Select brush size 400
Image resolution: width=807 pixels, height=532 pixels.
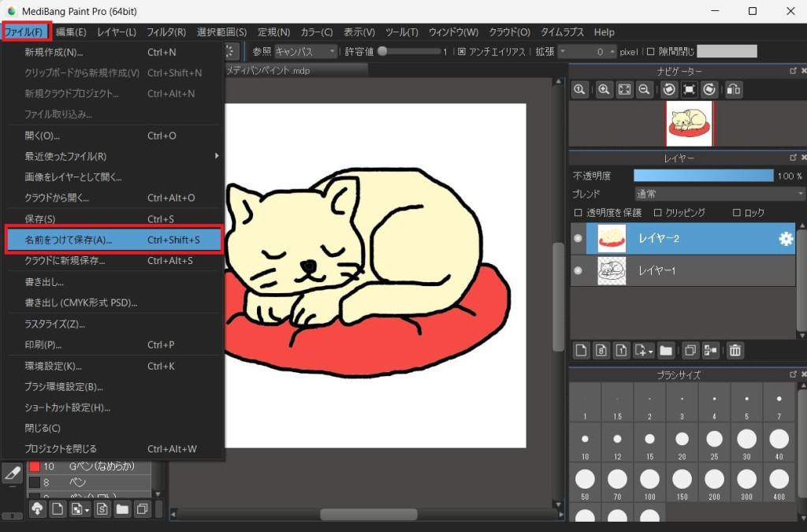click(x=779, y=482)
